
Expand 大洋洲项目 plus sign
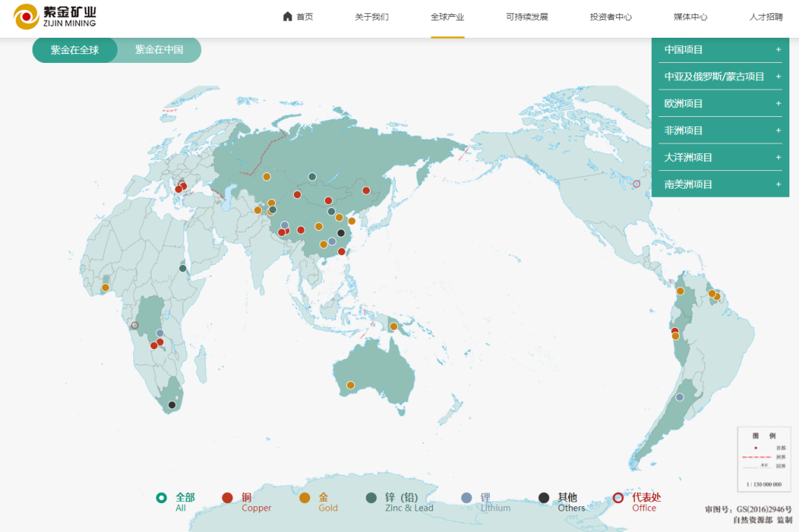point(778,158)
